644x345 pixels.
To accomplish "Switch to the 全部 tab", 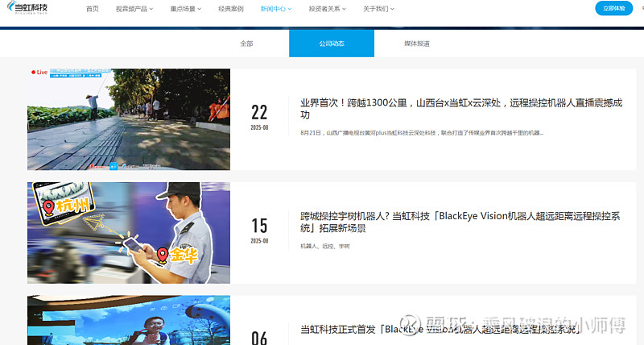I will [246, 44].
